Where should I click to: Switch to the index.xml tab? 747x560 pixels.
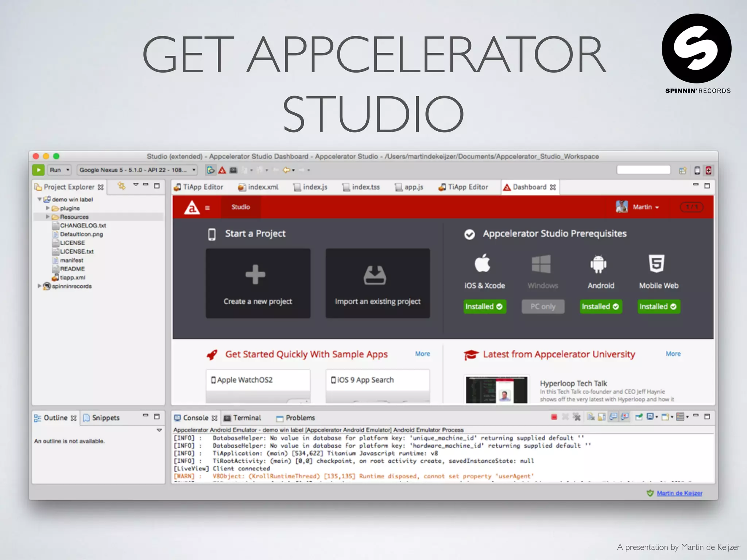(x=258, y=187)
